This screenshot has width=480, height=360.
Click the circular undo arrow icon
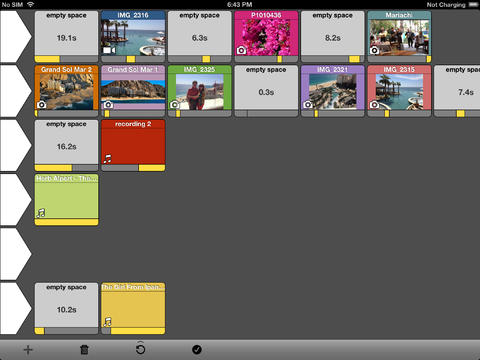click(140, 349)
